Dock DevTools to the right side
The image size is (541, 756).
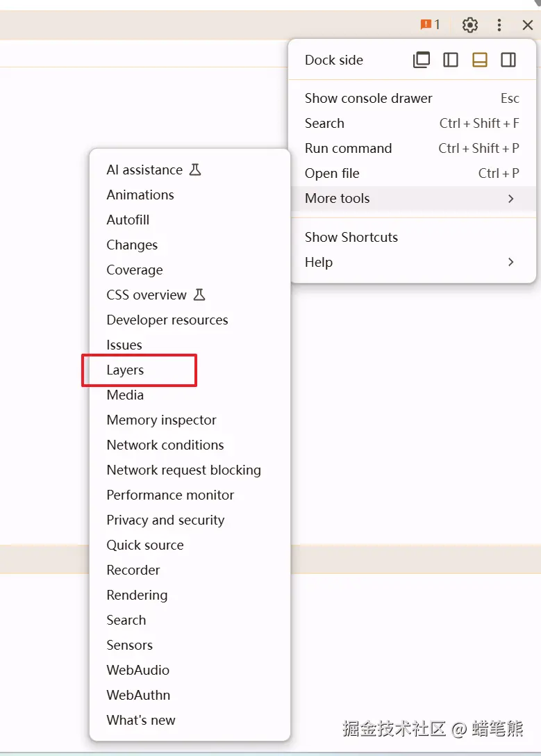pos(508,60)
